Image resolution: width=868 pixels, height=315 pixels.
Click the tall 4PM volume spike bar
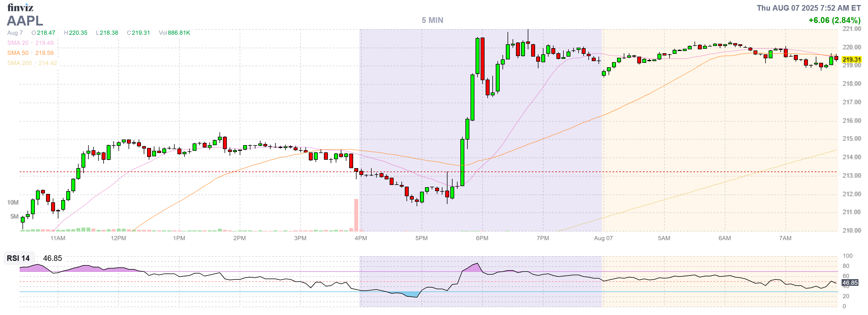(x=356, y=216)
